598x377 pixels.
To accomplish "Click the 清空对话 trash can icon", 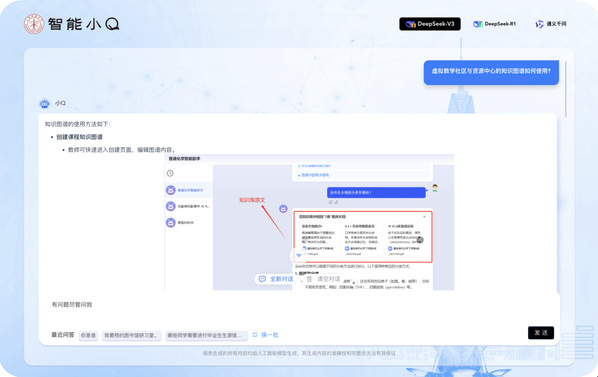I will click(x=309, y=279).
